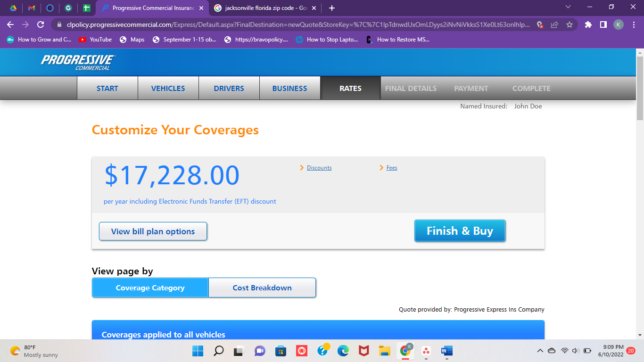Open Task View from the taskbar
This screenshot has height=362, width=644.
pyautogui.click(x=239, y=351)
